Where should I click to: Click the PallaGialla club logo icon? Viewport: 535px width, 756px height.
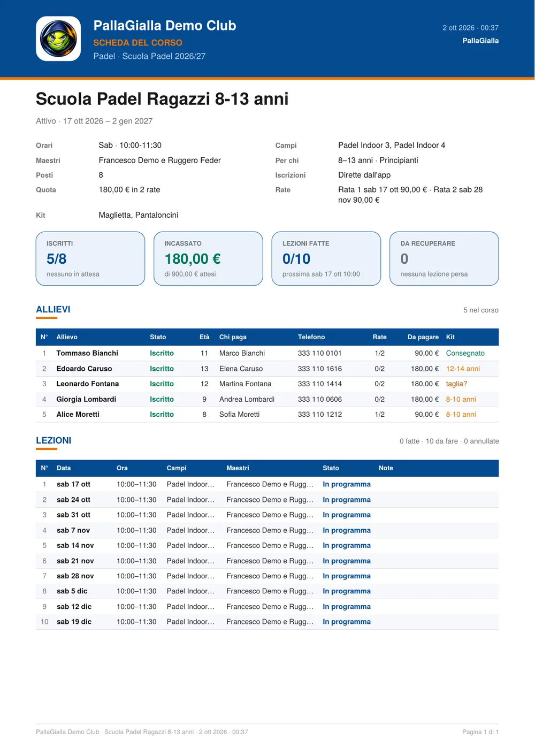(x=58, y=39)
